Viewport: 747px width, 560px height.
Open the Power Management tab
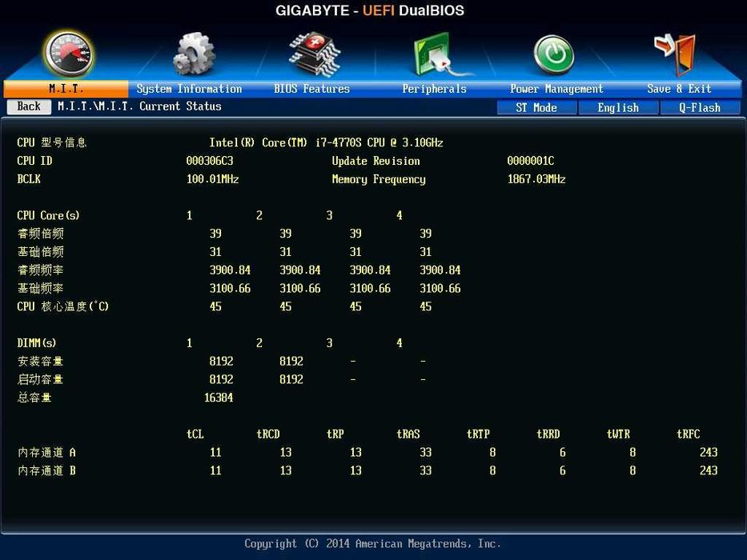(x=556, y=89)
